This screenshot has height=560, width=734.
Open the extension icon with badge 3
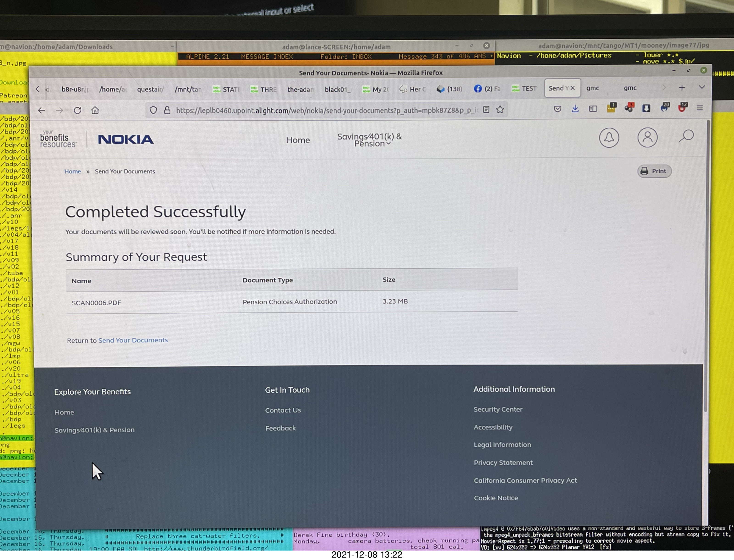point(629,107)
